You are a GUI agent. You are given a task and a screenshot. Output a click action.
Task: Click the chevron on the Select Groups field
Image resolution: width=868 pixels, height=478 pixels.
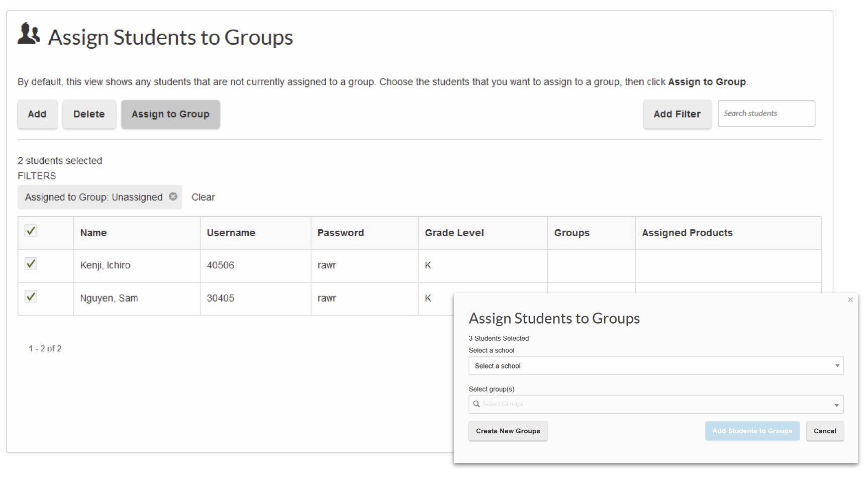tap(837, 404)
